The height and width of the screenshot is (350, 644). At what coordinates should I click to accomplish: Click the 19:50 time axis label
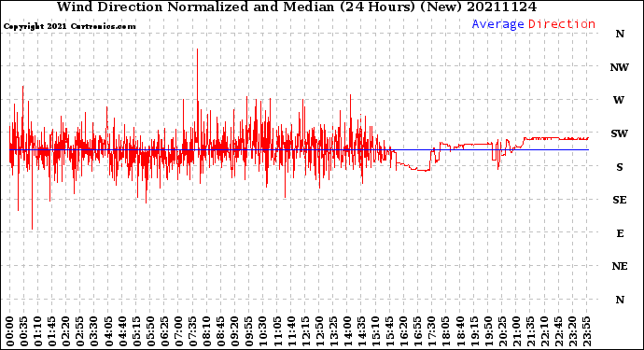488,331
